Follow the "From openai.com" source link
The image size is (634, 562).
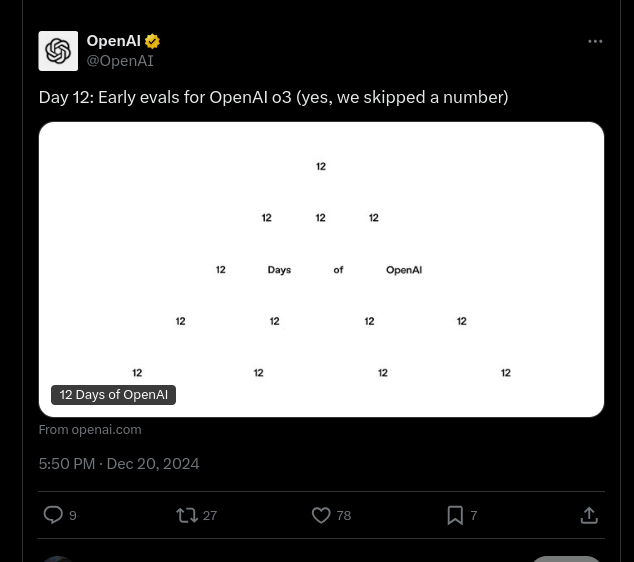[90, 430]
